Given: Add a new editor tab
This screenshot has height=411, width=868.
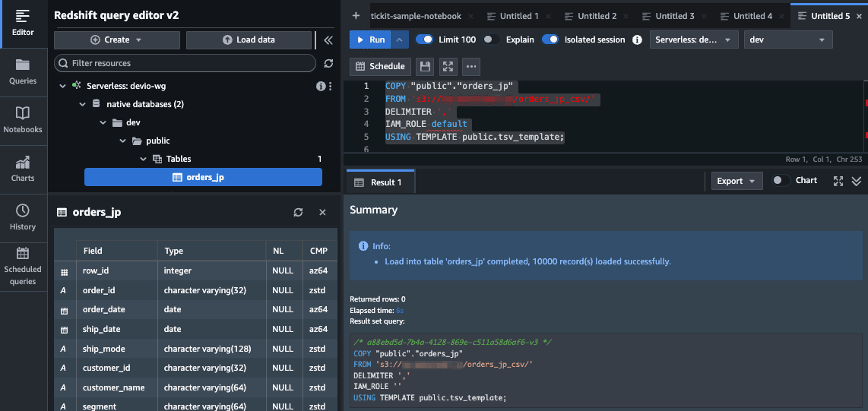Looking at the screenshot, I should [x=356, y=16].
